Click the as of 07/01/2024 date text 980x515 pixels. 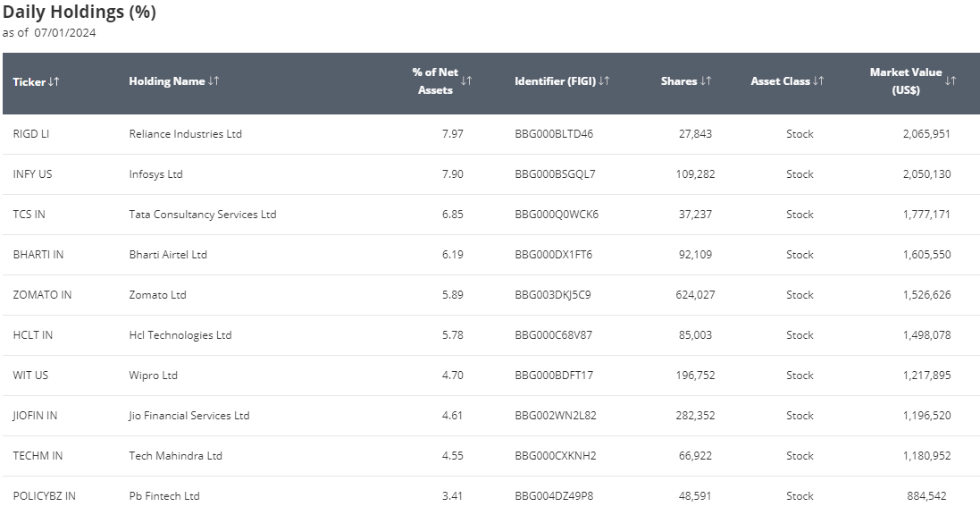[49, 32]
